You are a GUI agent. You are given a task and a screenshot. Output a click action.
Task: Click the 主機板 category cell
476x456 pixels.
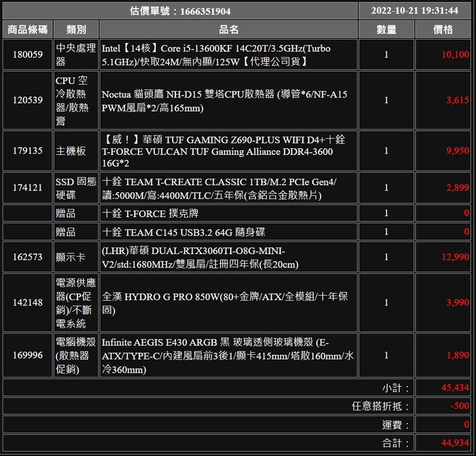coord(76,151)
